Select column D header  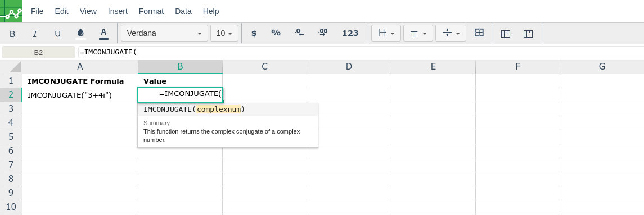(349, 66)
